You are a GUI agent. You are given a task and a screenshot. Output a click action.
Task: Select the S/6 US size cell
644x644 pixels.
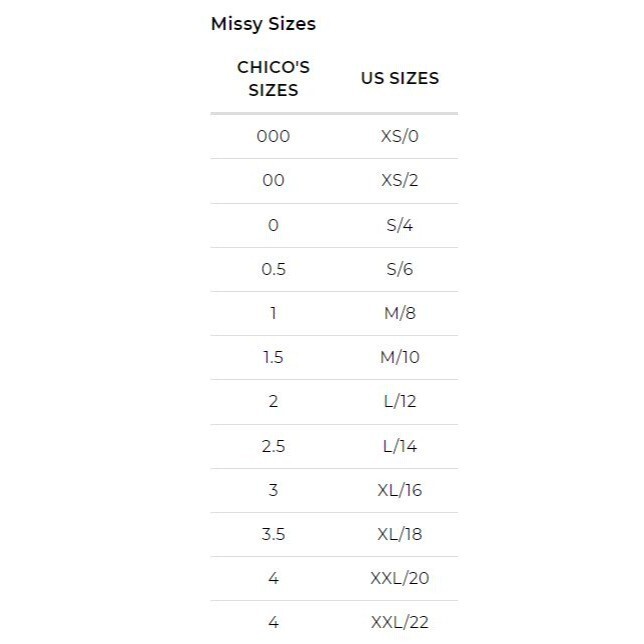pos(400,269)
